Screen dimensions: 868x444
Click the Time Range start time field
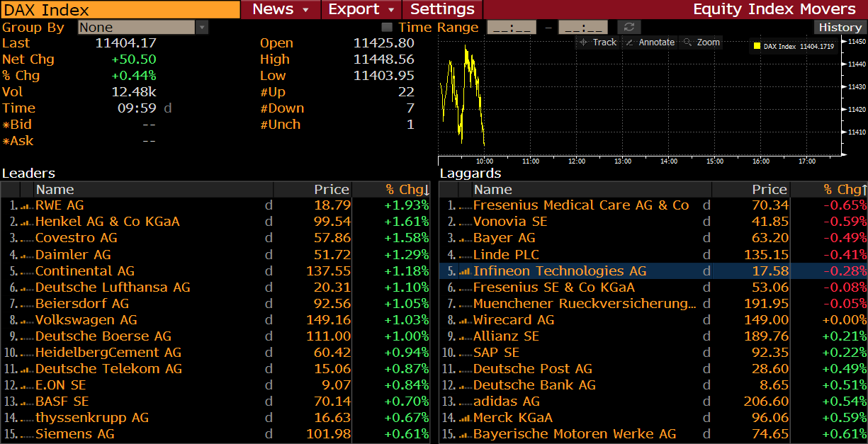click(512, 27)
